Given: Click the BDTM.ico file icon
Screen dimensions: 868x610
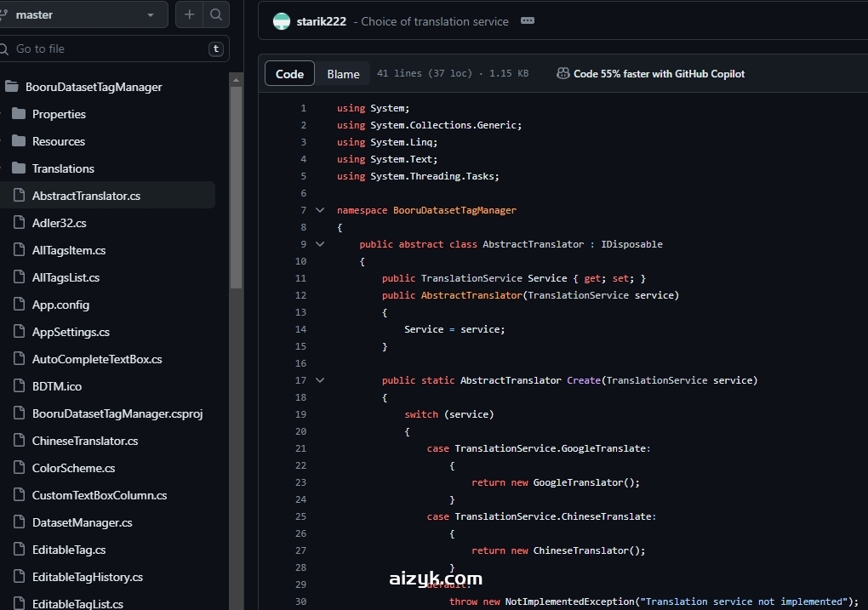Looking at the screenshot, I should [19, 386].
